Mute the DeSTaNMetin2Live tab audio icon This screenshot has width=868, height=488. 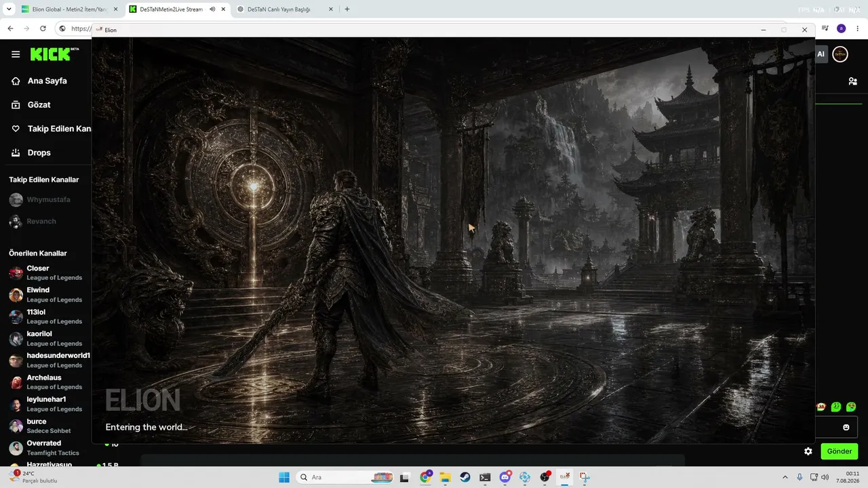[x=212, y=9]
